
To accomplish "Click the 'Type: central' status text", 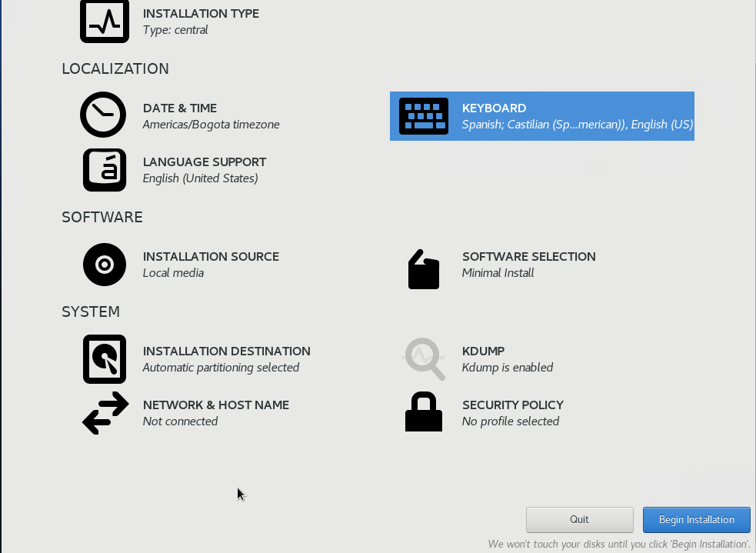I will (175, 30).
